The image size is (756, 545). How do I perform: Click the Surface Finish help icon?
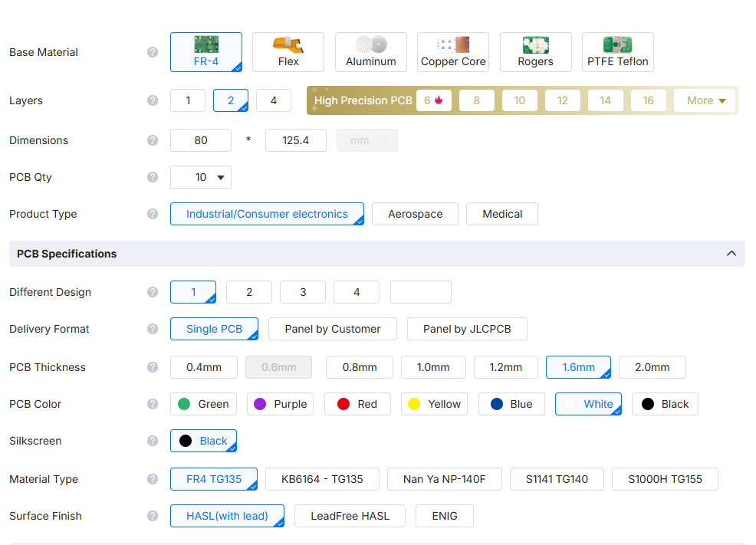[153, 516]
